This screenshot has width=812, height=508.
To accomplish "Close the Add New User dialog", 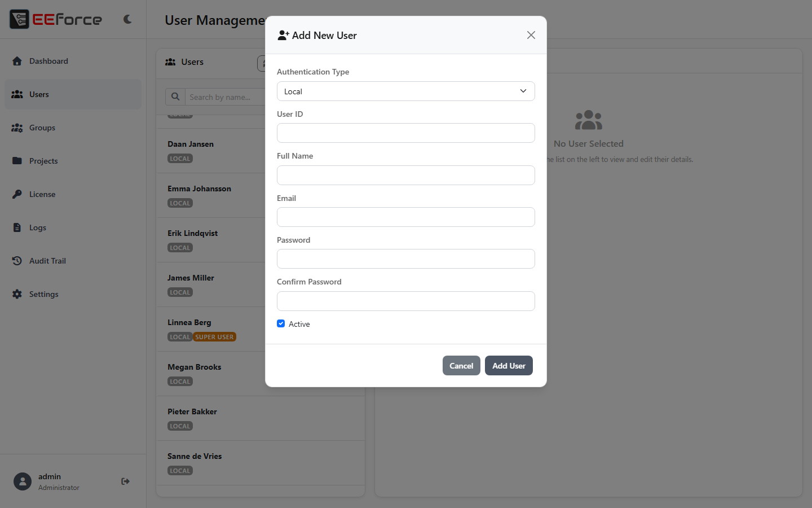I will (x=531, y=35).
